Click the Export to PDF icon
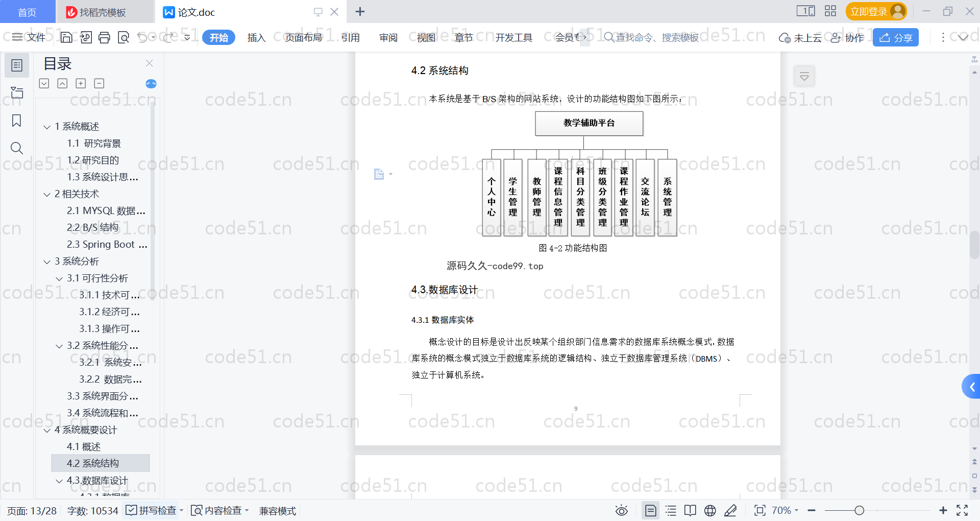Image resolution: width=980 pixels, height=521 pixels. [x=86, y=37]
